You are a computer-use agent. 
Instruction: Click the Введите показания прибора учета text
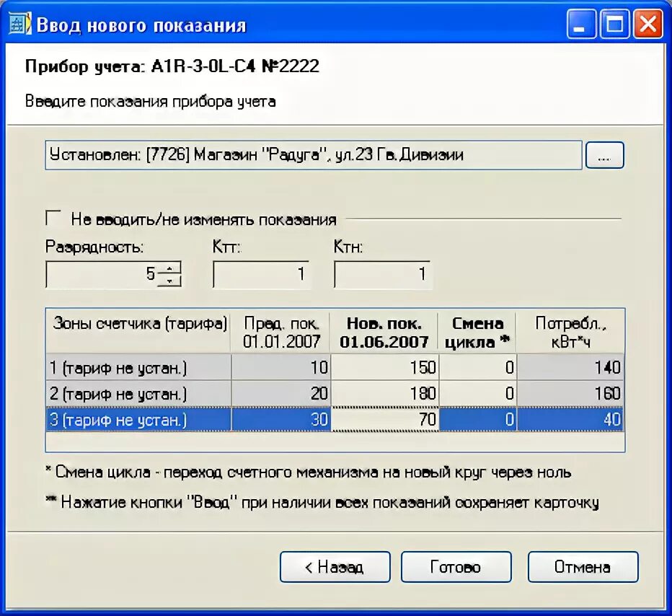pos(151,102)
